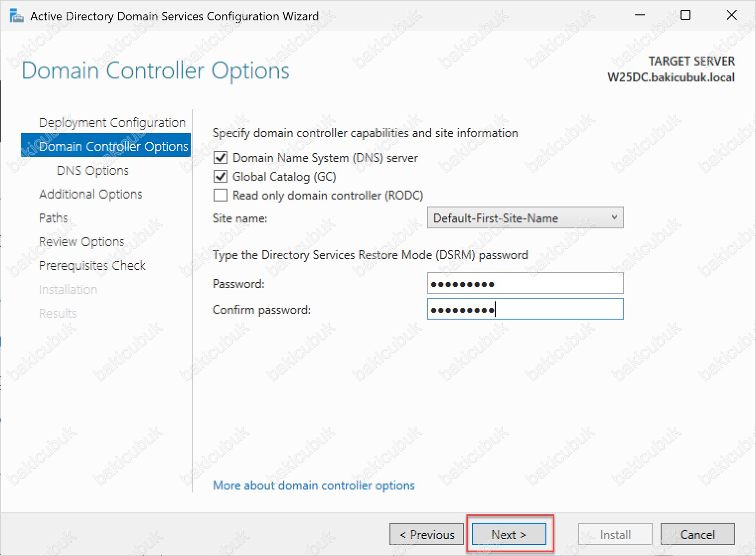Open Review Options step
The height and width of the screenshot is (556, 756).
point(82,242)
